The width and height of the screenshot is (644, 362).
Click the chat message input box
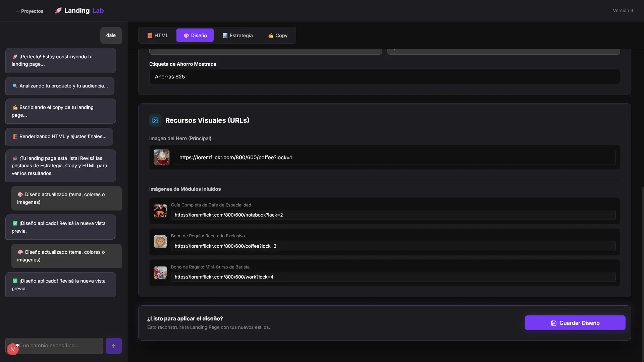[54, 346]
